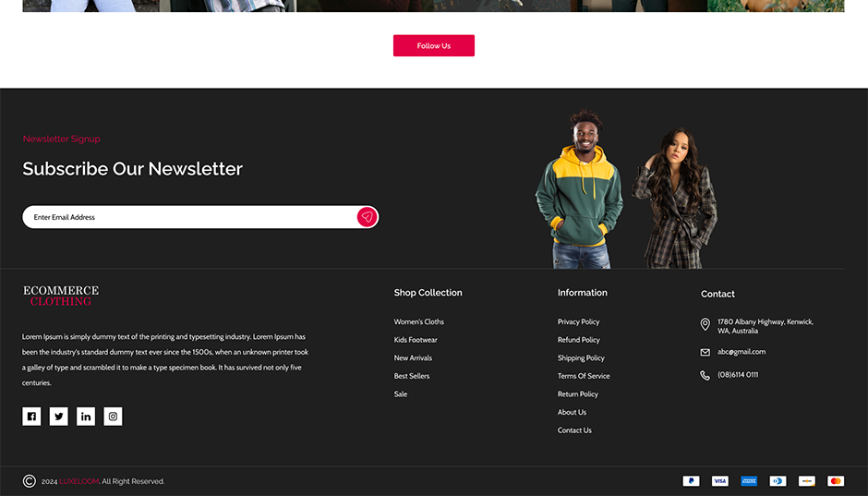Go to Kids Footwear collection
The width and height of the screenshot is (868, 496).
coord(416,340)
